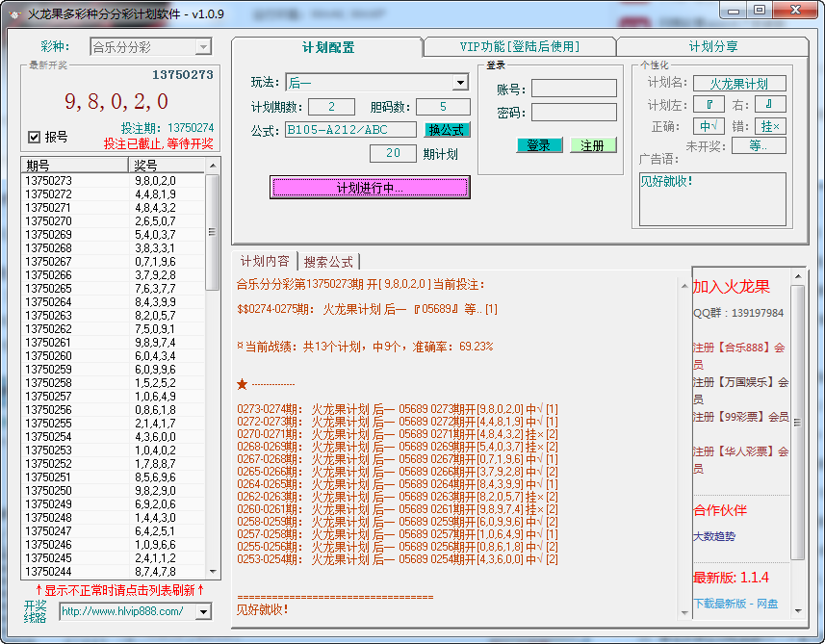Click the pink 计划进行中 button

point(370,188)
